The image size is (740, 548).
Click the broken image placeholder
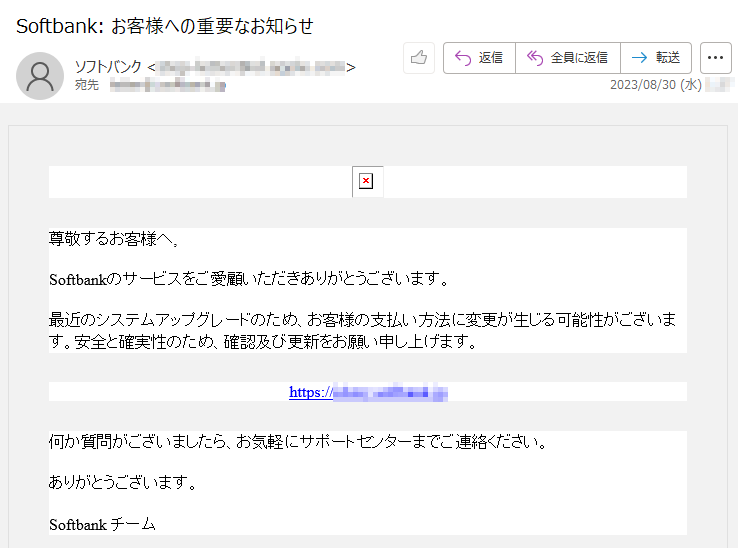click(x=367, y=182)
